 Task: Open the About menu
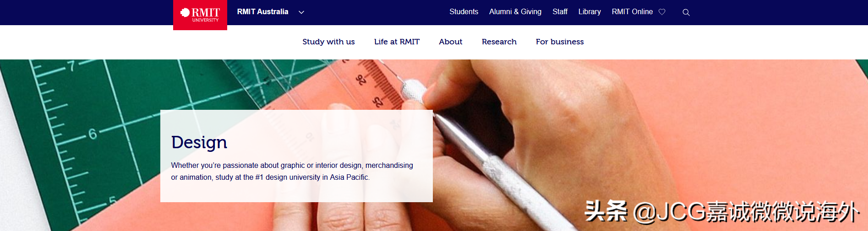point(450,42)
